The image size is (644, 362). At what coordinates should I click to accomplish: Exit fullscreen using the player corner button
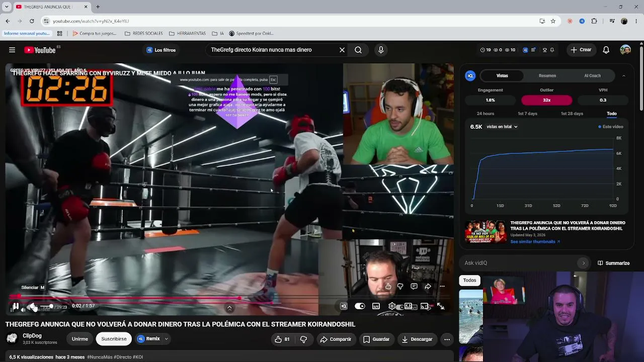440,306
